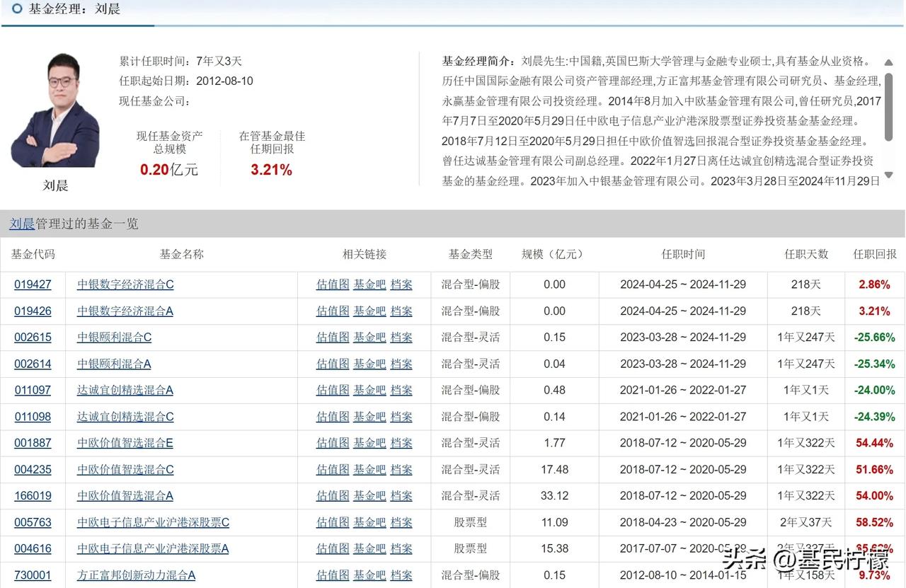Click the 任职回报 column header

(875, 254)
